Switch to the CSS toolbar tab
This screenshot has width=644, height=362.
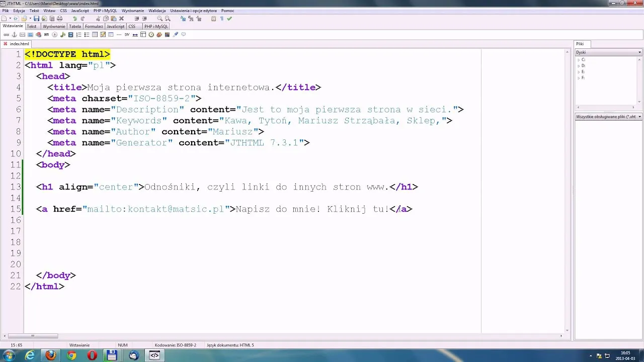click(x=132, y=27)
